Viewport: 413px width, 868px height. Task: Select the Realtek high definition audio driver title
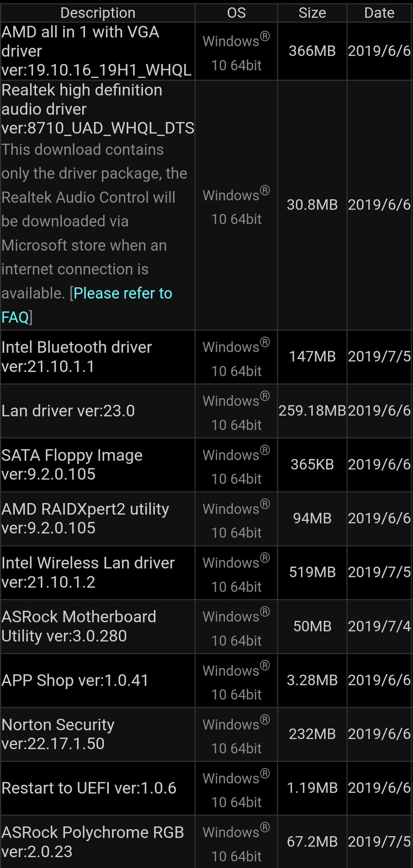(x=97, y=109)
